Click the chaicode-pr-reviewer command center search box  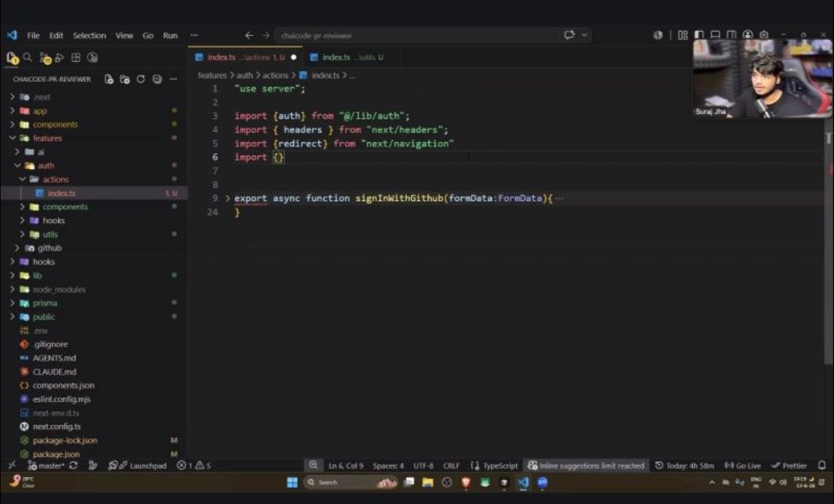pos(418,36)
